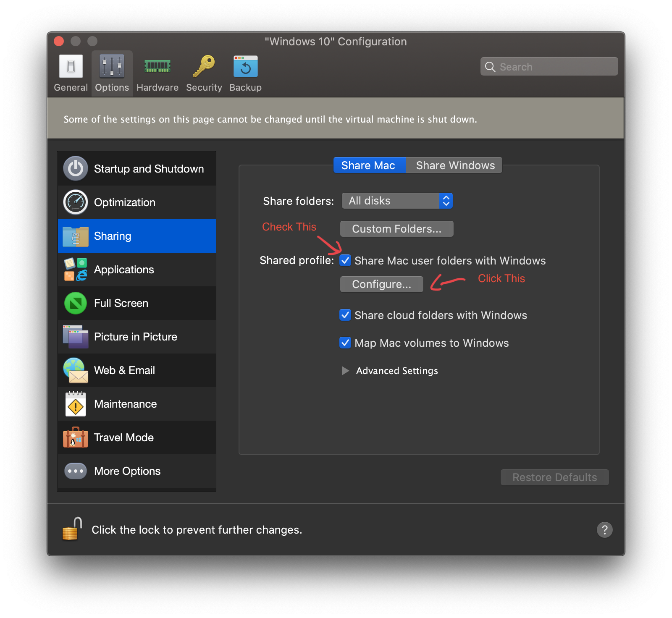Open help with the question mark button

pyautogui.click(x=605, y=530)
